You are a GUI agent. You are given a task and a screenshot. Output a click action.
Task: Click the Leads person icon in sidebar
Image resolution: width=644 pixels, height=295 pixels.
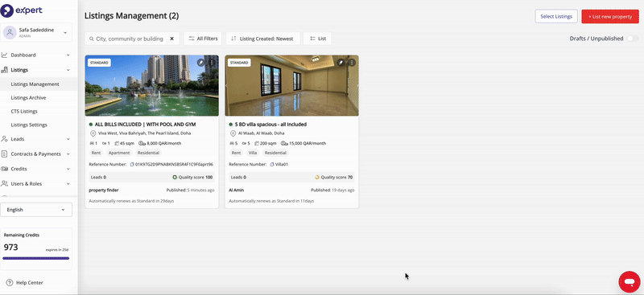click(5, 139)
